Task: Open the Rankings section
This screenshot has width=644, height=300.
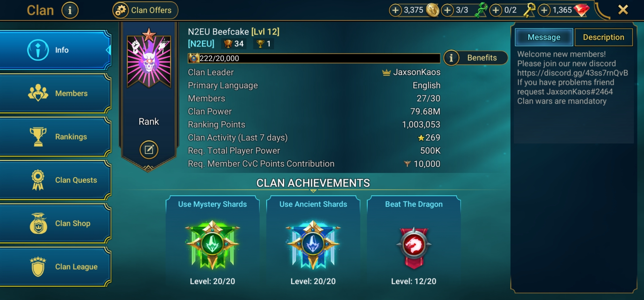Action: click(55, 137)
